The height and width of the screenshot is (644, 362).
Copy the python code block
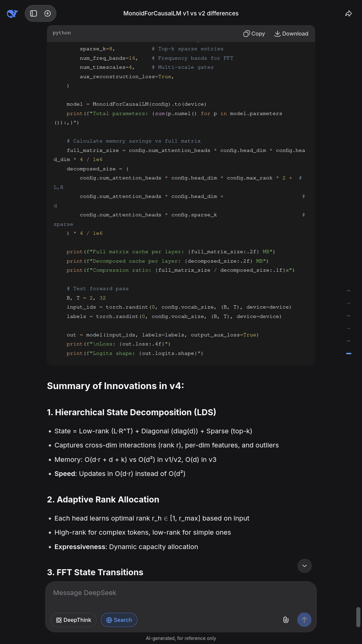tap(254, 34)
